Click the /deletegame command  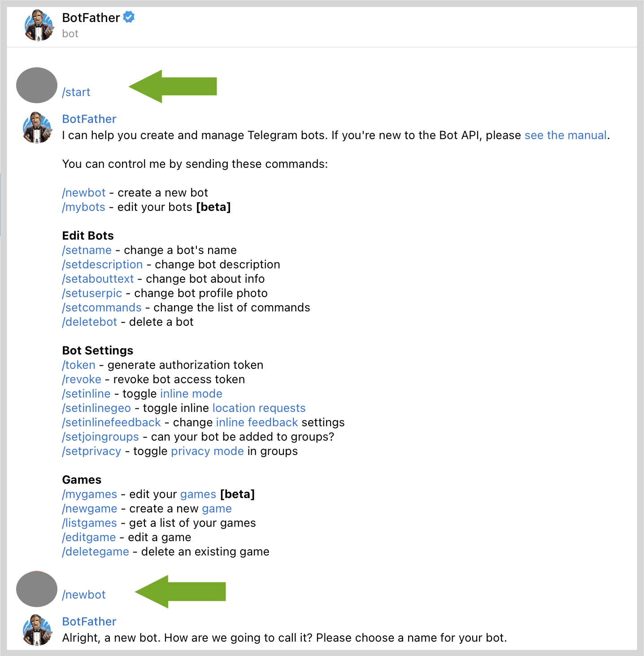click(x=96, y=551)
